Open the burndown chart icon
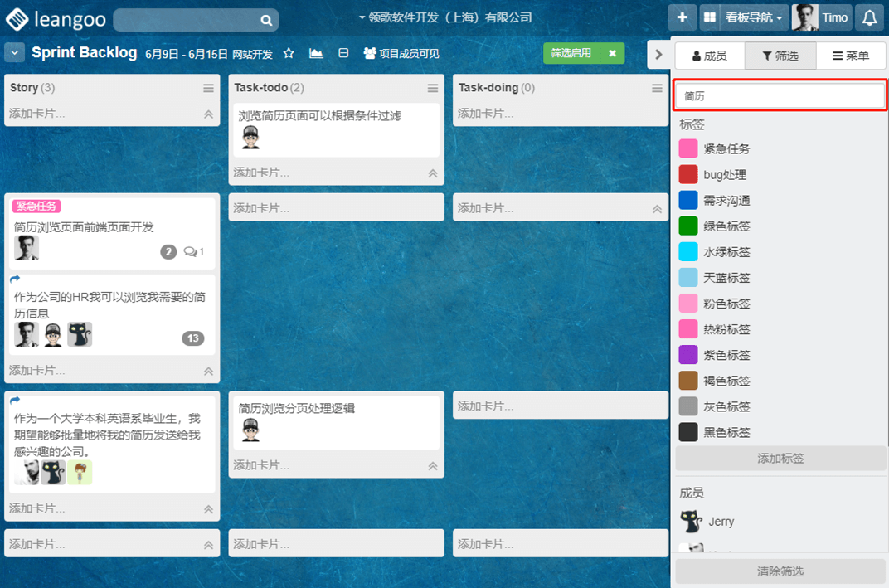Screen dimensions: 889x588 [316, 54]
